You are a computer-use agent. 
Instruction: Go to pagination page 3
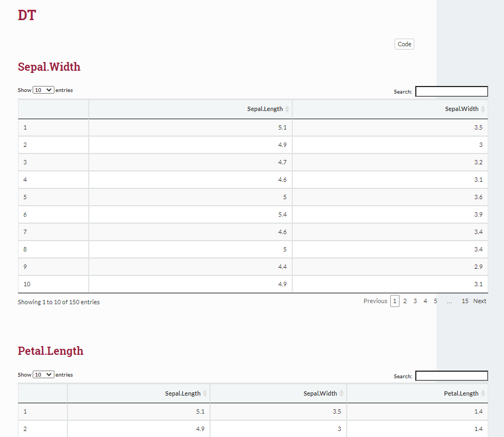click(415, 301)
